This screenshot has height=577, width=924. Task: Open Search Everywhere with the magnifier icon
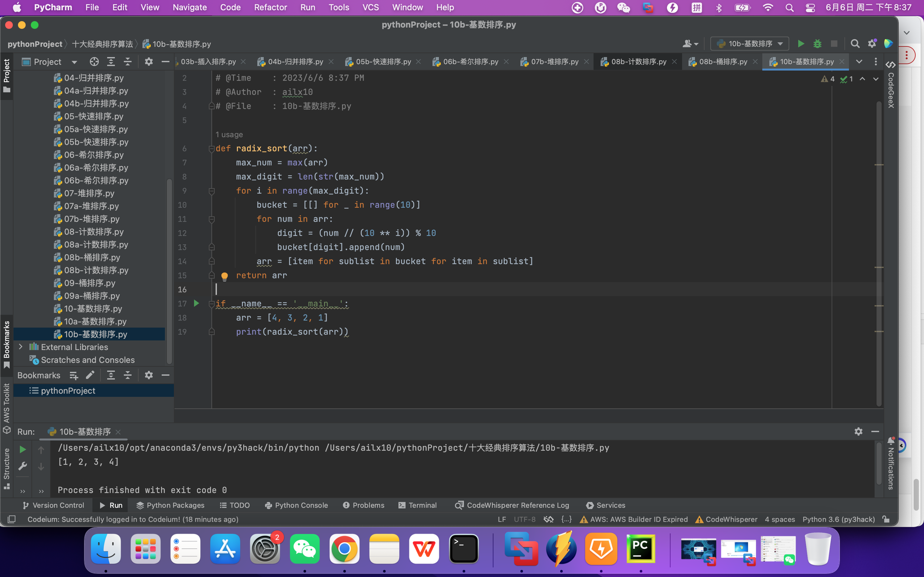[x=855, y=44]
